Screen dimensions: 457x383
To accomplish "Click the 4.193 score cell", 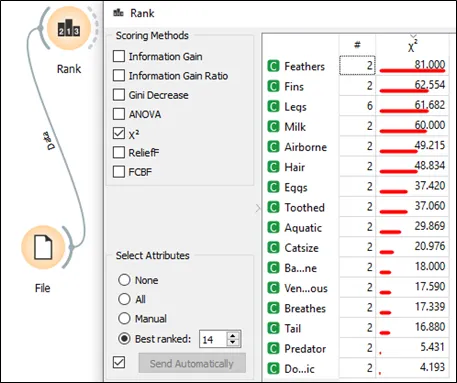I will [412, 368].
